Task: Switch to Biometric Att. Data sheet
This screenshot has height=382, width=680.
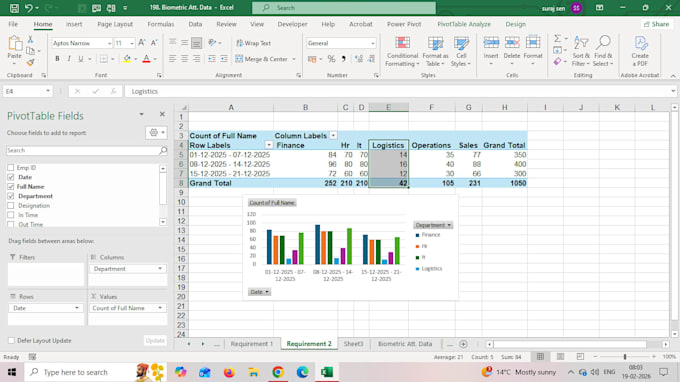Action: 405,344
